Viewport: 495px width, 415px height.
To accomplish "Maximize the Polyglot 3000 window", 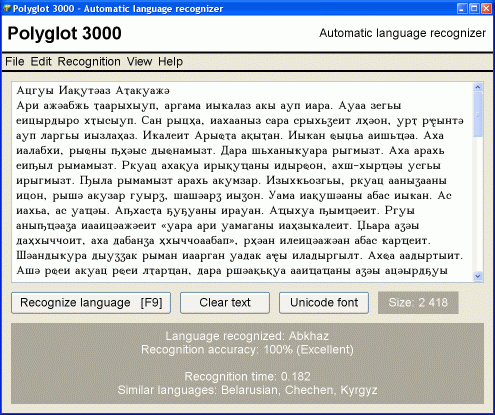I will (x=474, y=8).
